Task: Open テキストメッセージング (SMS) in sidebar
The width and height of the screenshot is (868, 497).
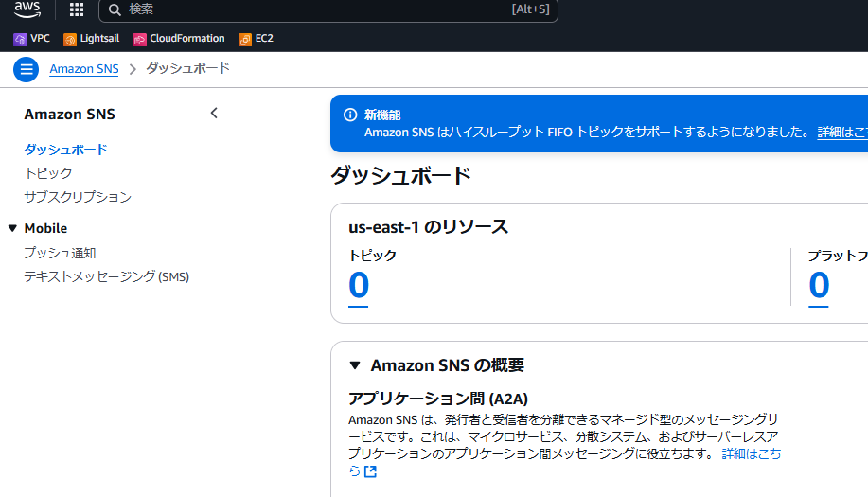Action: [107, 276]
